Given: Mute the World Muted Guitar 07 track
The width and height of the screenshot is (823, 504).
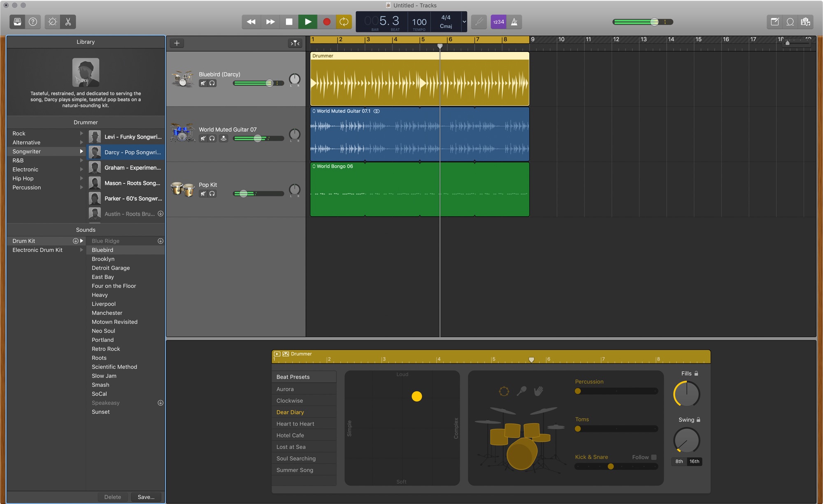Looking at the screenshot, I should (x=203, y=139).
